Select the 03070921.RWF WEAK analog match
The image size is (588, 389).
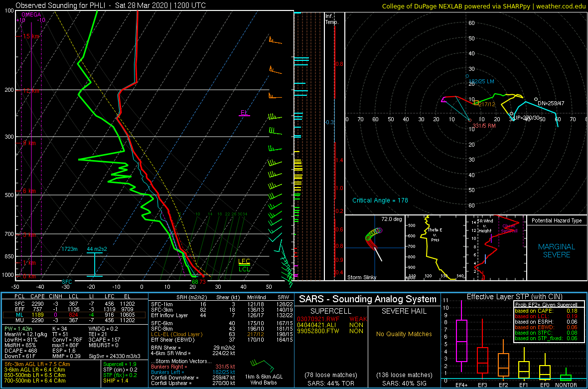coord(332,319)
